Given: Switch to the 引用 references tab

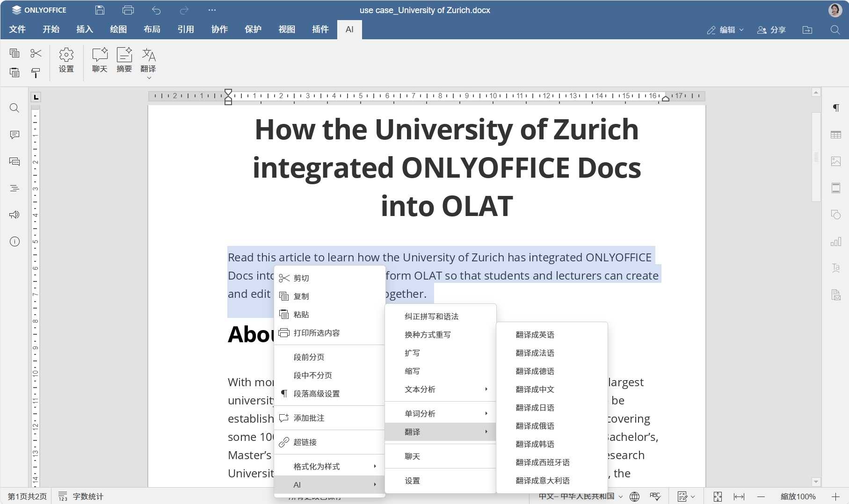Looking at the screenshot, I should coord(186,29).
